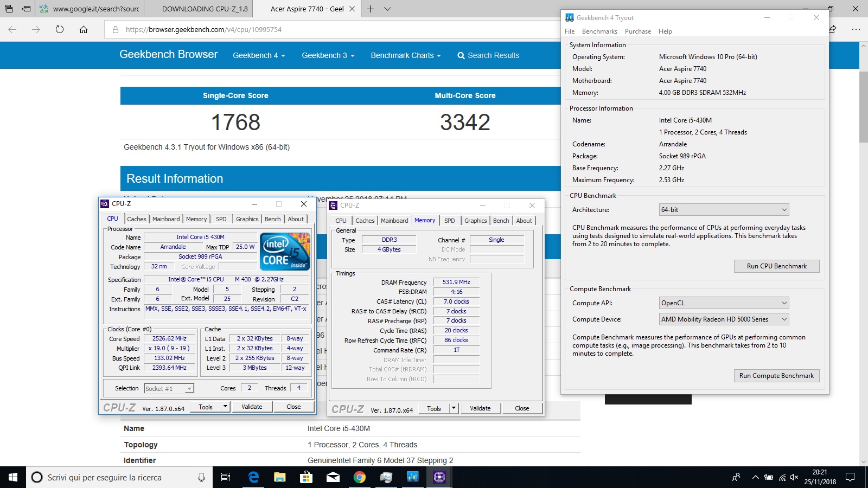
Task: Switch to Mainboard tab in left CPU-Z
Action: tap(166, 219)
